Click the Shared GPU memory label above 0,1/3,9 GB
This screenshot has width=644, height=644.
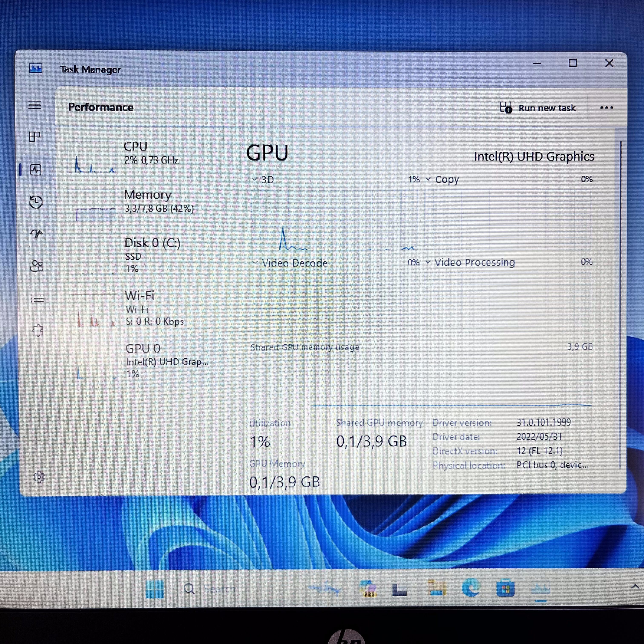[x=379, y=423]
